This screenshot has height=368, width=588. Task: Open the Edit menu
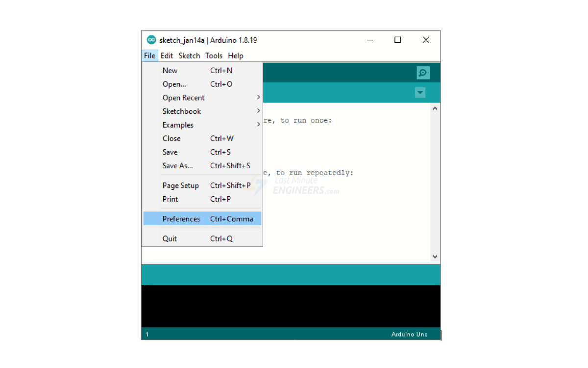[167, 56]
